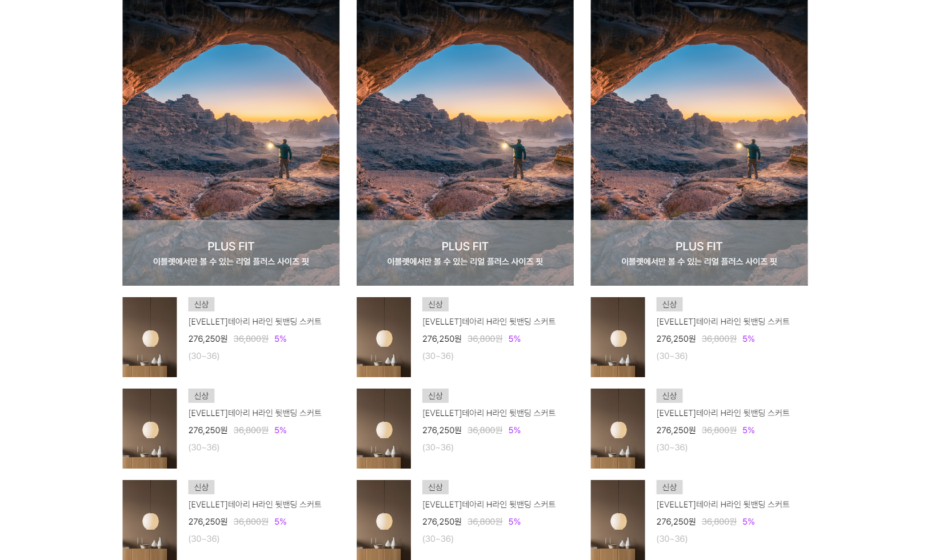This screenshot has height=560, width=931.
Task: Open second row left column EVELLET product title
Action: (255, 413)
